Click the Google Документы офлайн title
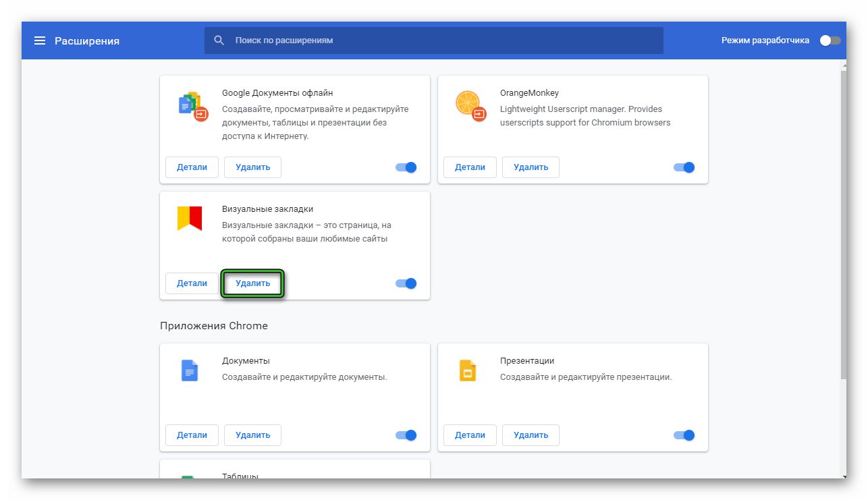Viewport: 868px width, 500px height. [x=277, y=93]
